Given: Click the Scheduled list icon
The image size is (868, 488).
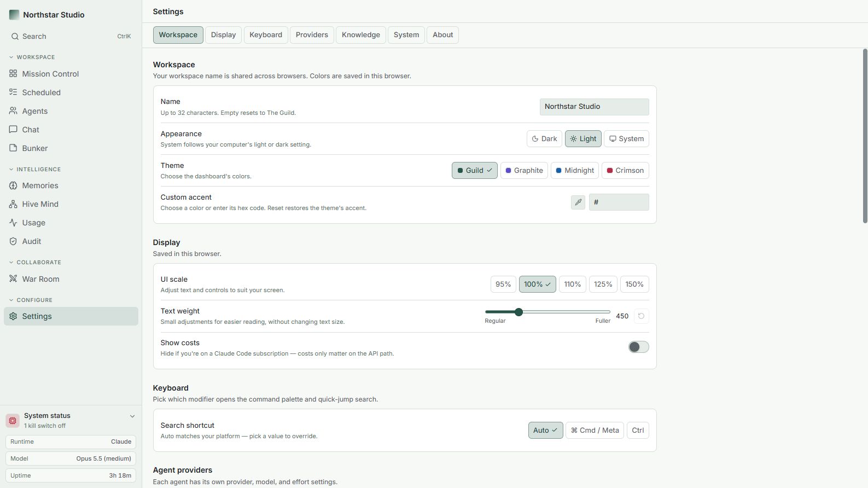Looking at the screenshot, I should click(13, 92).
